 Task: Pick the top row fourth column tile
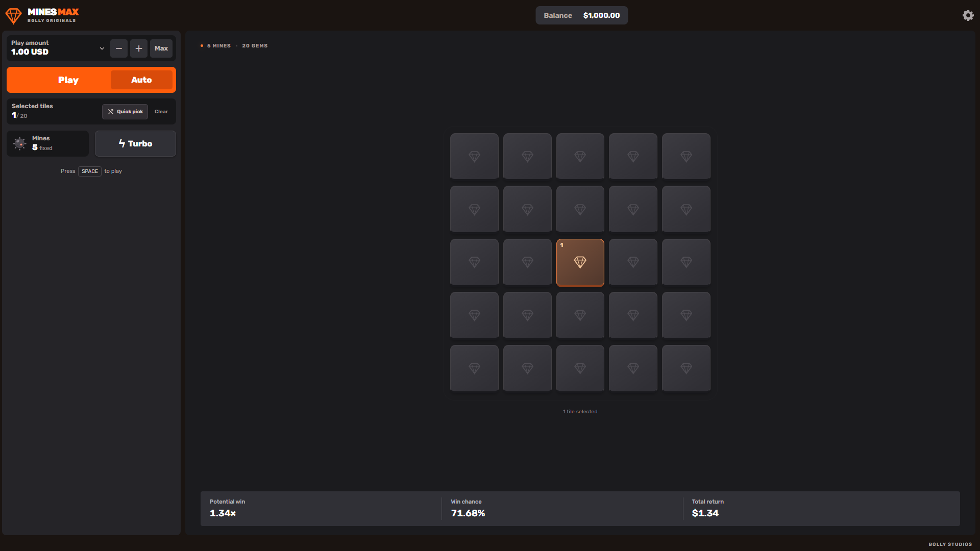[633, 156]
